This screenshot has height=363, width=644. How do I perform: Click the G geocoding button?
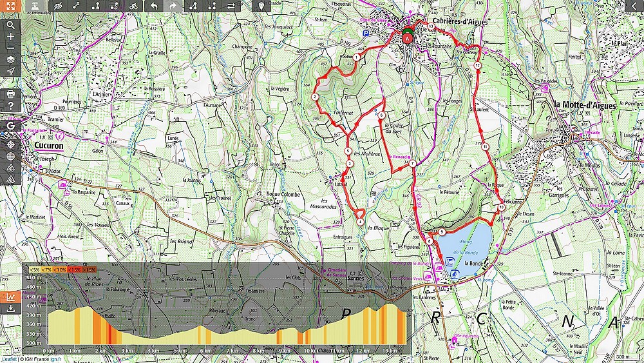pyautogui.click(x=11, y=125)
